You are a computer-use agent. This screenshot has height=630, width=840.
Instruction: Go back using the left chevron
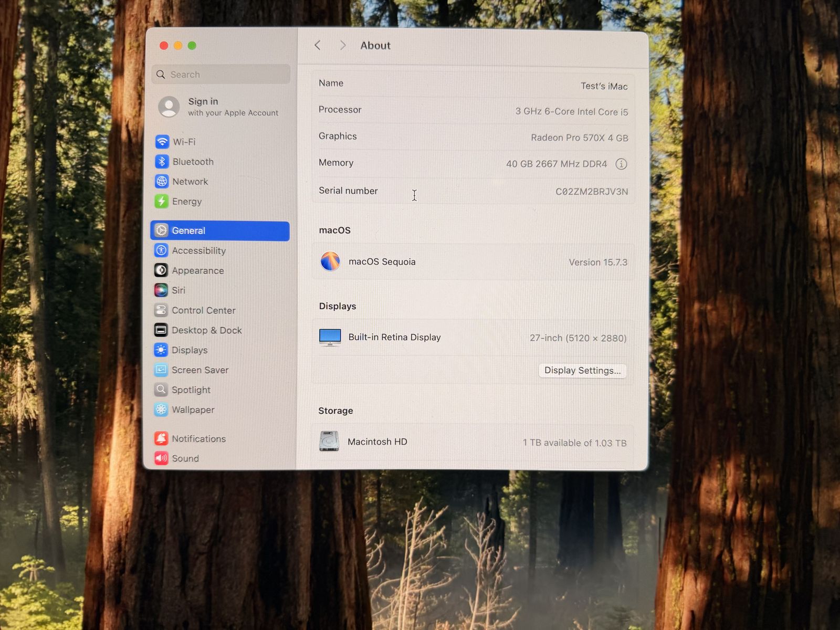click(318, 46)
